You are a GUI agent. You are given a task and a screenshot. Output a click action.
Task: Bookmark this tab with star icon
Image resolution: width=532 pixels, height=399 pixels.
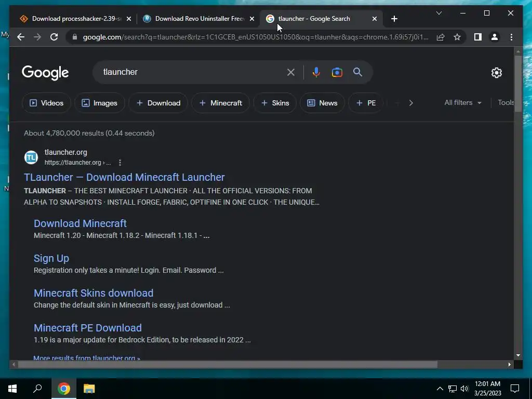(457, 37)
